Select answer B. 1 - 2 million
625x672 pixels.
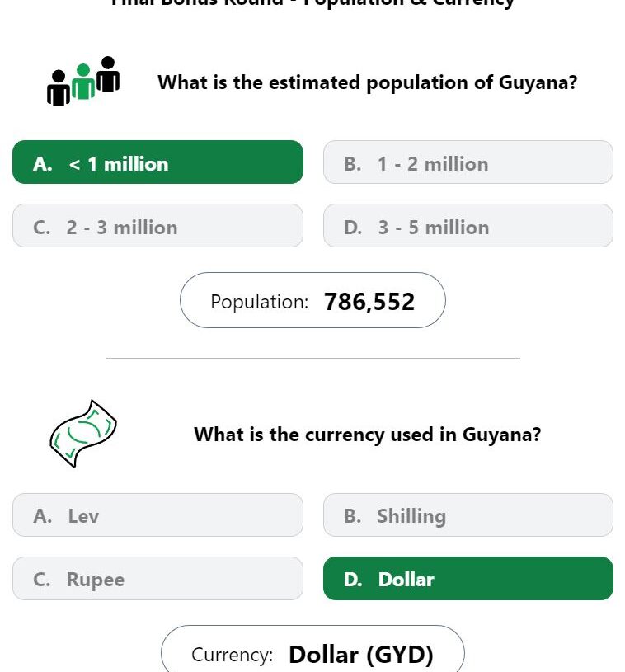pyautogui.click(x=468, y=162)
